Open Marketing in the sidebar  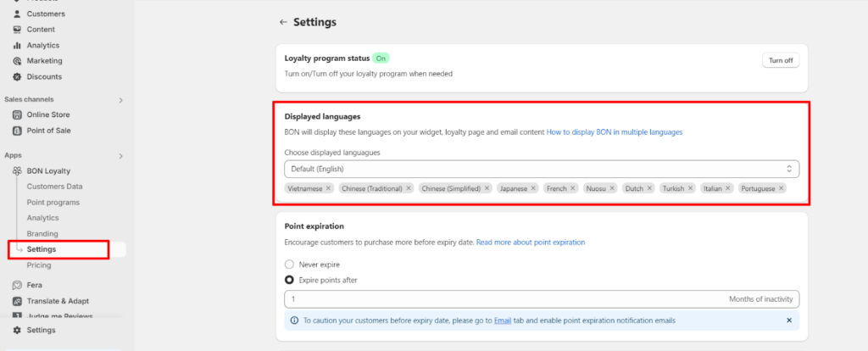click(x=45, y=61)
